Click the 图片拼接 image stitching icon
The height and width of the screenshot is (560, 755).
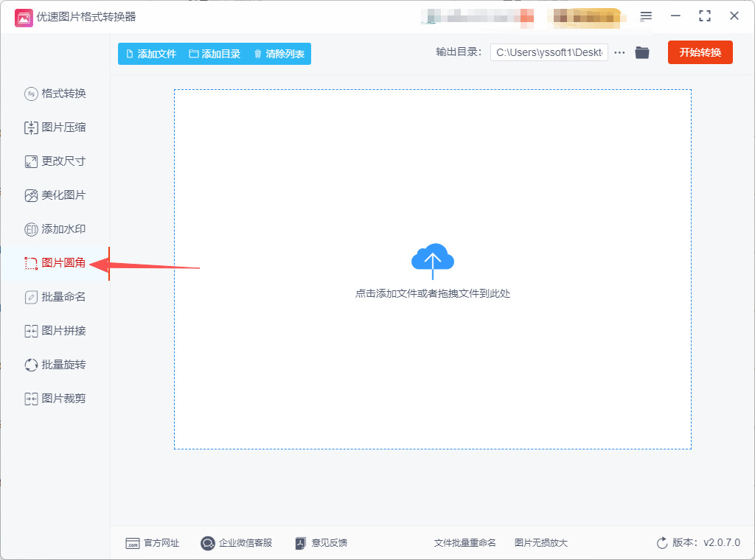31,331
